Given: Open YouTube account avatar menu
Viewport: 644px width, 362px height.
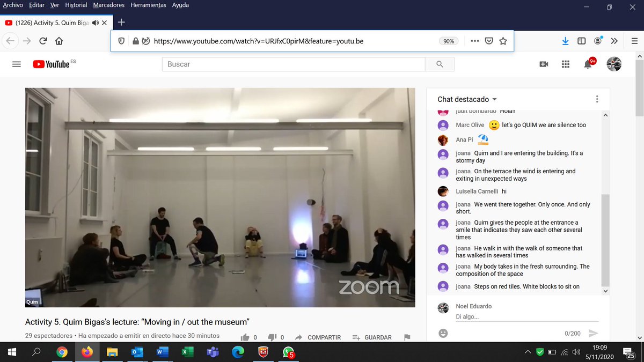Looking at the screenshot, I should click(x=614, y=64).
